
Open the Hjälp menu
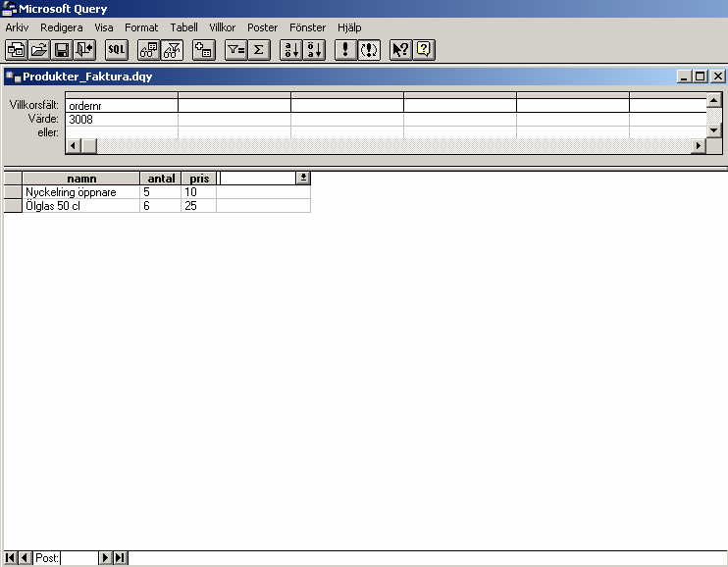(349, 27)
